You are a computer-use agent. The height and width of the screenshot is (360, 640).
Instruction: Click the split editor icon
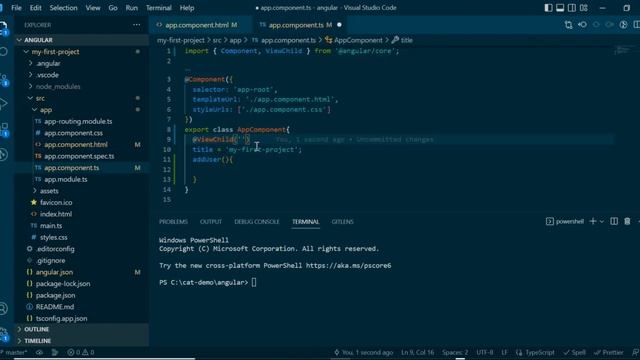(x=636, y=25)
